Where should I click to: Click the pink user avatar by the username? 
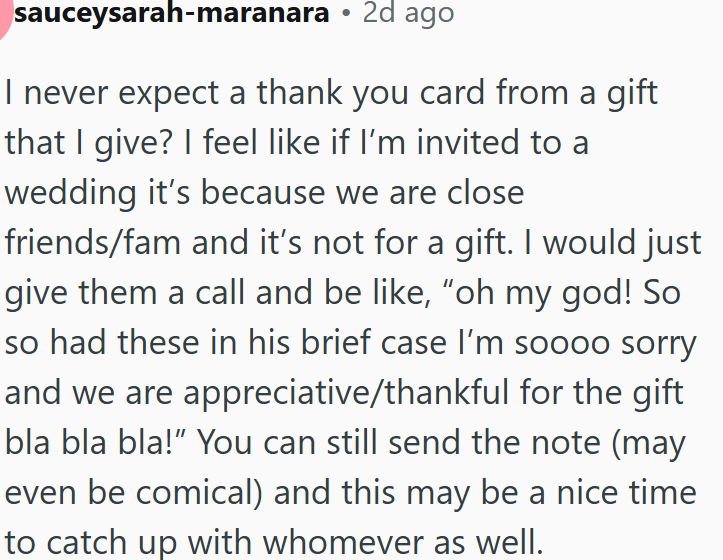click(4, 18)
